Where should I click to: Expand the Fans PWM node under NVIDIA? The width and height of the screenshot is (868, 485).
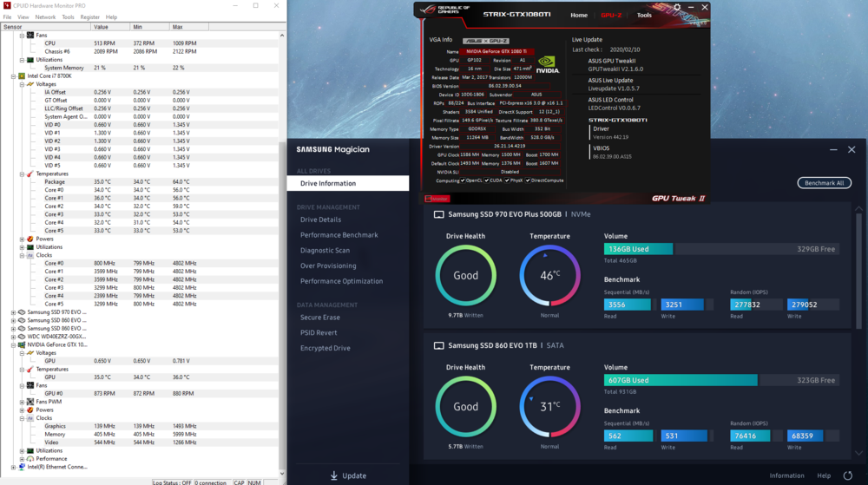coord(23,402)
